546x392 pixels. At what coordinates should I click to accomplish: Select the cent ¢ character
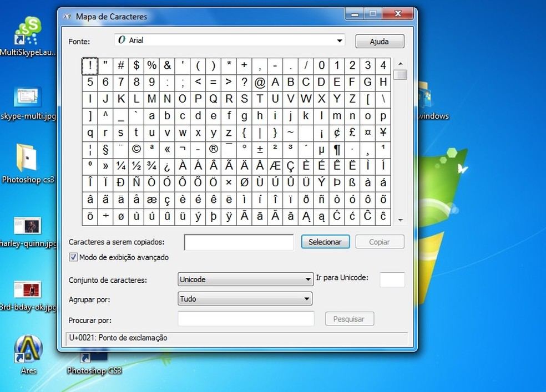click(337, 133)
